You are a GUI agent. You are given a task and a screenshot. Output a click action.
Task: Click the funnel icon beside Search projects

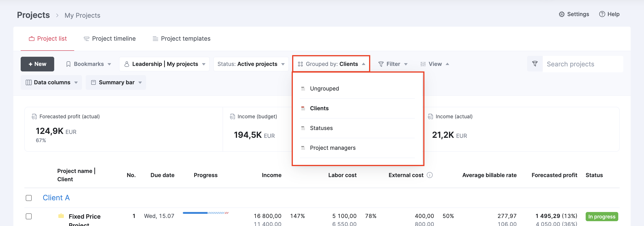[x=535, y=64]
